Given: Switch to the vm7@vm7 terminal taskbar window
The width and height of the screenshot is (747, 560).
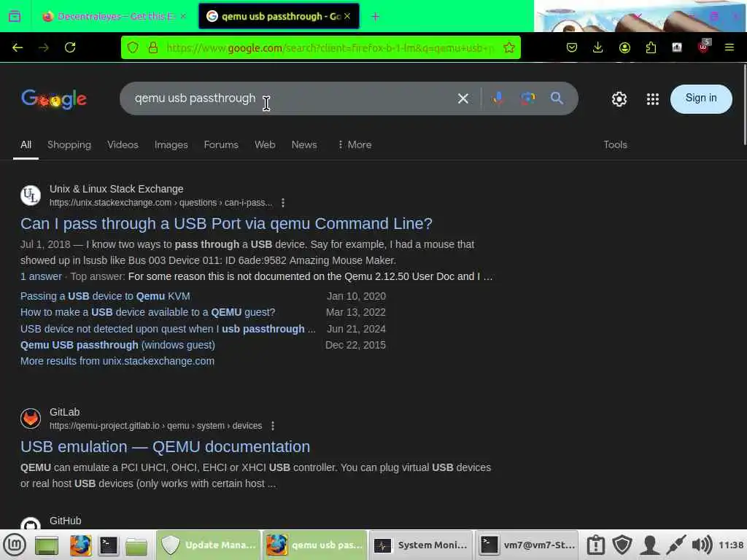Looking at the screenshot, I should [x=527, y=545].
